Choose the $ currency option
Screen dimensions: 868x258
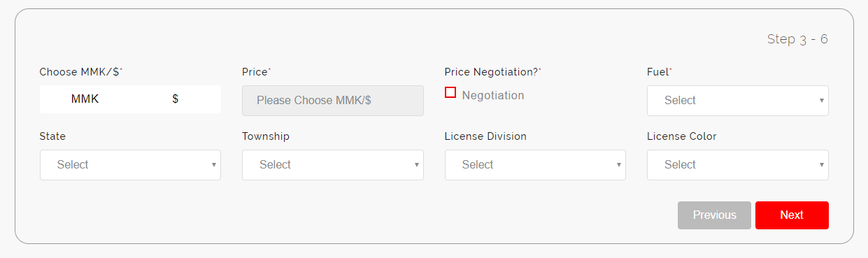tap(176, 99)
